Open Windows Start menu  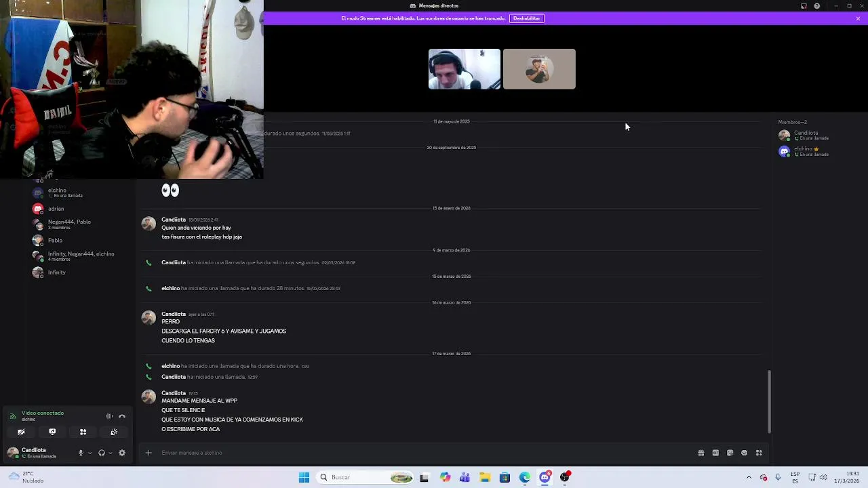point(304,477)
